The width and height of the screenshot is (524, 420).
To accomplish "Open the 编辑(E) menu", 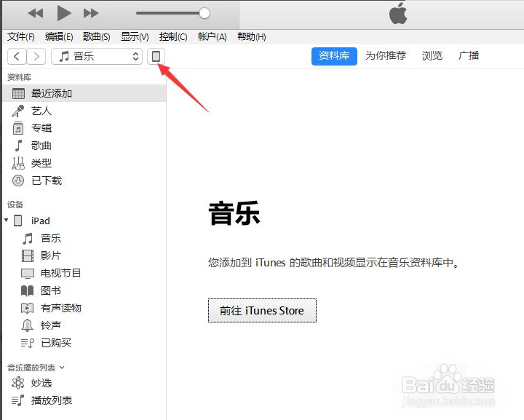I will [59, 36].
